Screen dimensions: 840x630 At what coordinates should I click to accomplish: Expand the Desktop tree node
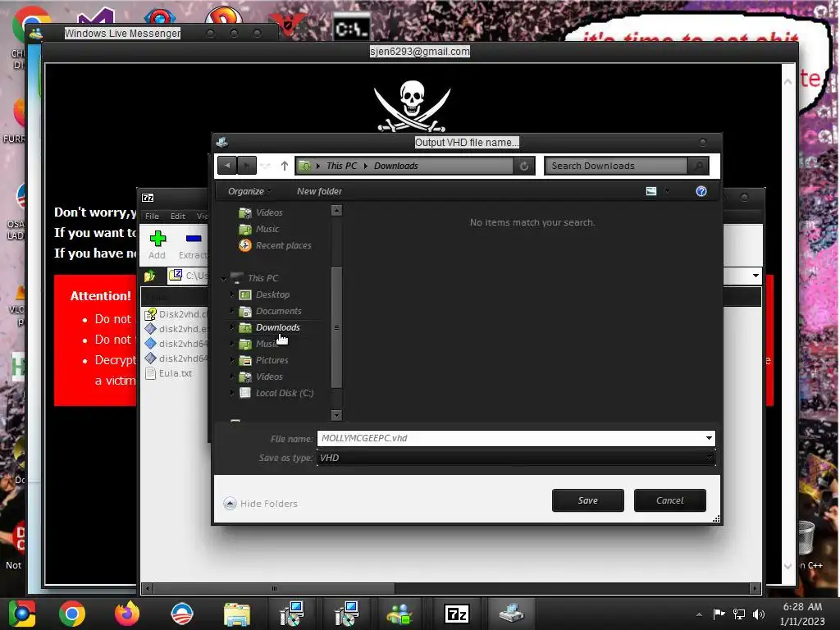(231, 294)
